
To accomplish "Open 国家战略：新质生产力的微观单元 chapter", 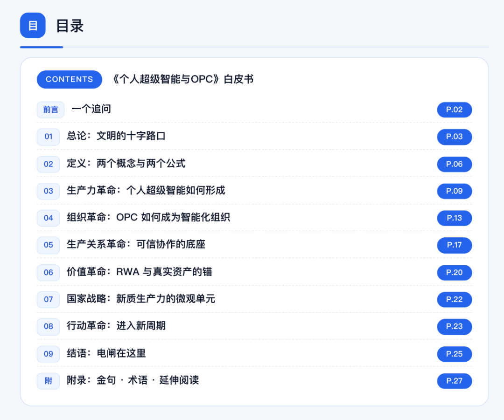I will click(141, 299).
